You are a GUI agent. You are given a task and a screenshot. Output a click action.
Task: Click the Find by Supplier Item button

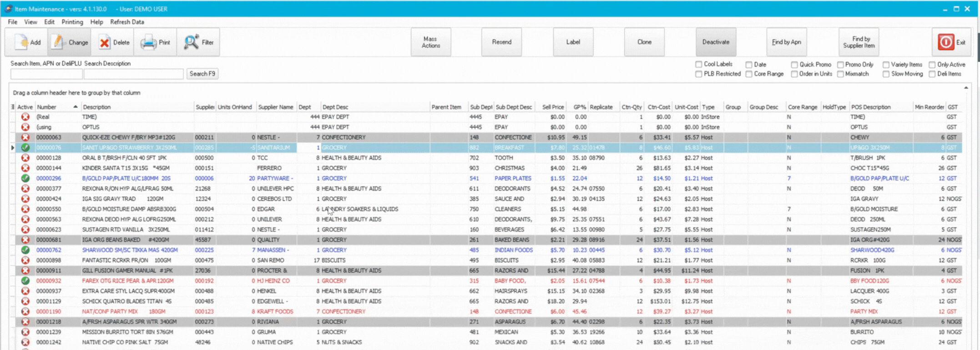859,42
